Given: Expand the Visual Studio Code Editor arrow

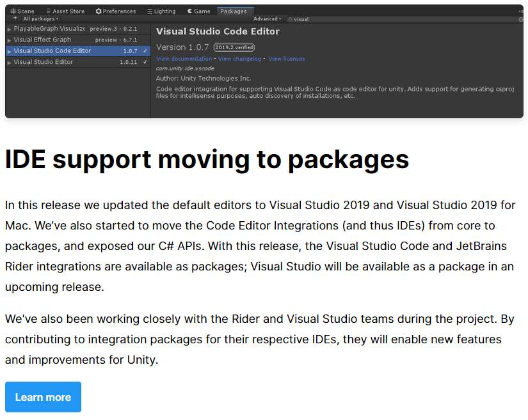Looking at the screenshot, I should click(x=10, y=51).
